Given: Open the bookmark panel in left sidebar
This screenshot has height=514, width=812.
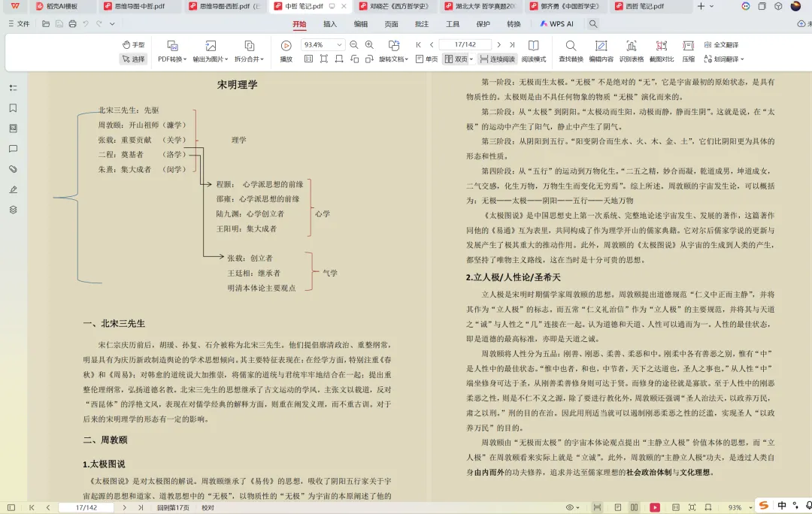Looking at the screenshot, I should pos(13,108).
